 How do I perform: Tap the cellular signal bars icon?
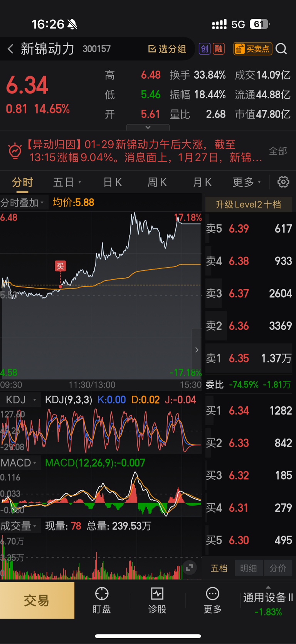[x=219, y=25]
